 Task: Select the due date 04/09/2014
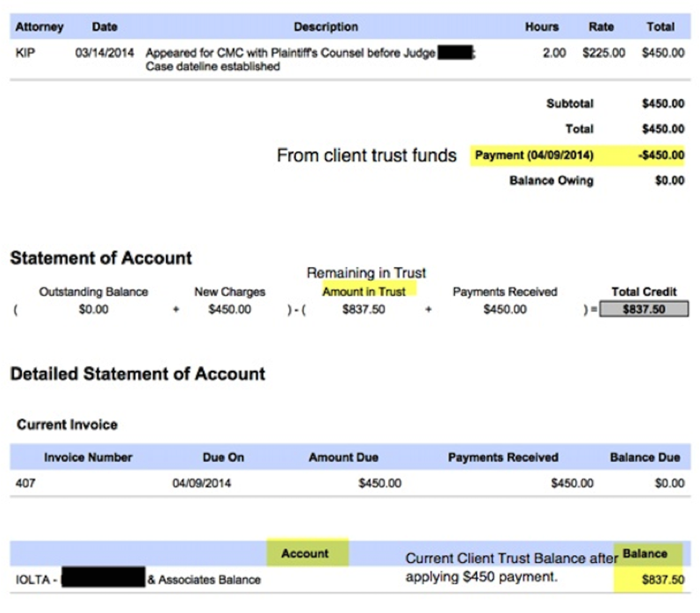pos(201,483)
